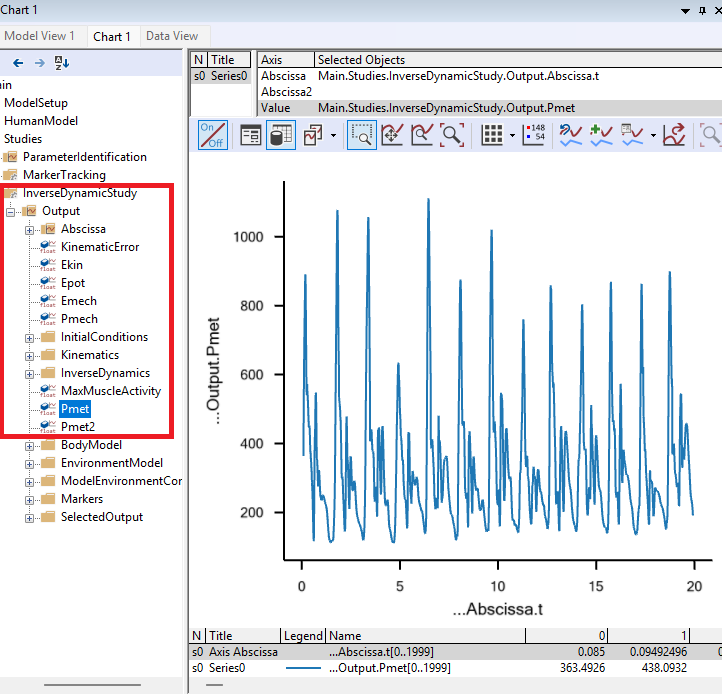Expand the BodyModel folder
This screenshot has height=694, width=722.
pyautogui.click(x=30, y=445)
